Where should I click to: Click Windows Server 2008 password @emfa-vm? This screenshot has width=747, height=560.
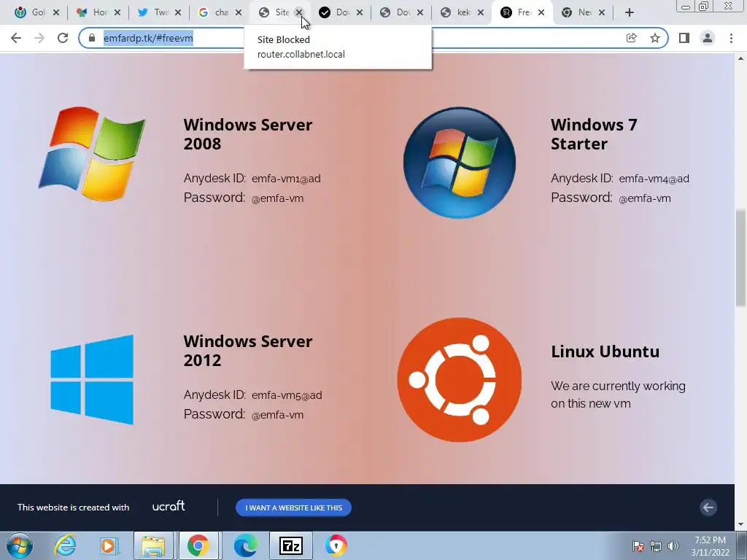(x=277, y=198)
